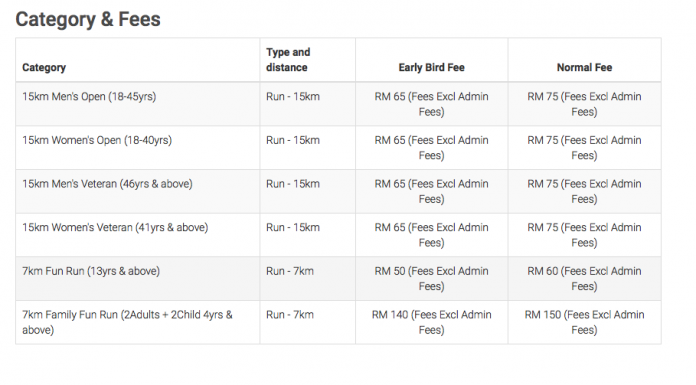Select the 15km Men's Open (18-45yrs) row

click(x=338, y=104)
